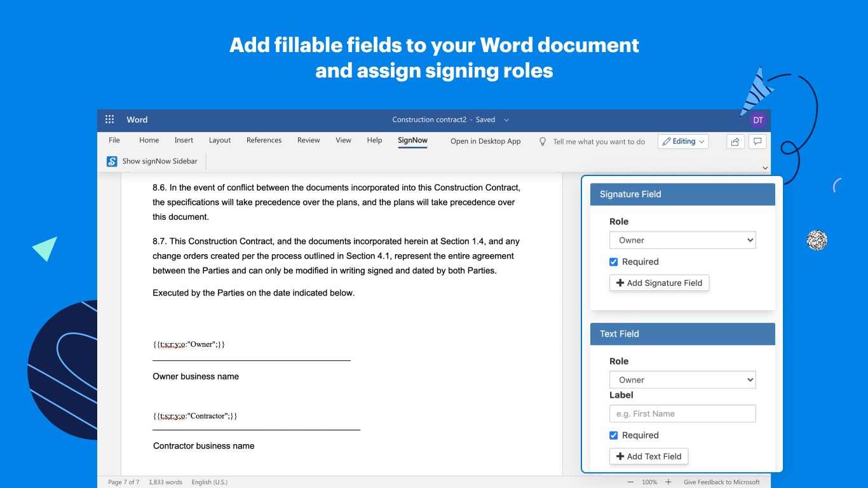The height and width of the screenshot is (488, 868).
Task: Open Text Field Role dropdown
Action: [682, 380]
